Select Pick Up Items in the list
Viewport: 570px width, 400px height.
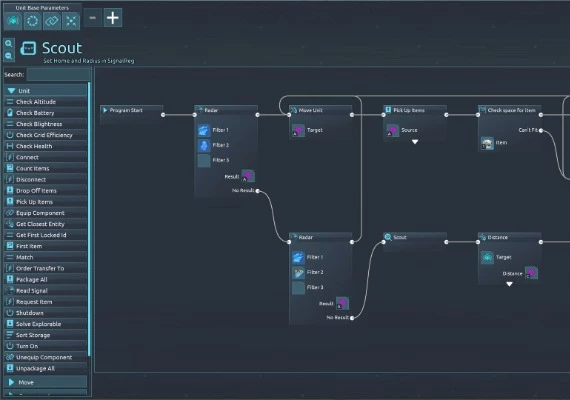pyautogui.click(x=45, y=202)
